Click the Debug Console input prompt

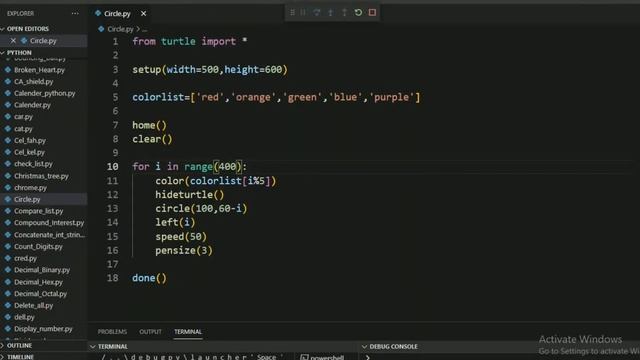click(368, 357)
